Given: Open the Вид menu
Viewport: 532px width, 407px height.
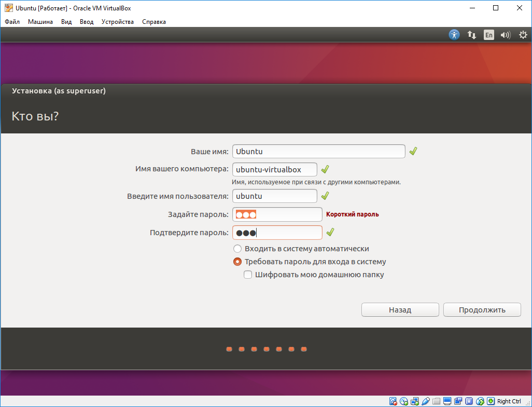Looking at the screenshot, I should 66,22.
